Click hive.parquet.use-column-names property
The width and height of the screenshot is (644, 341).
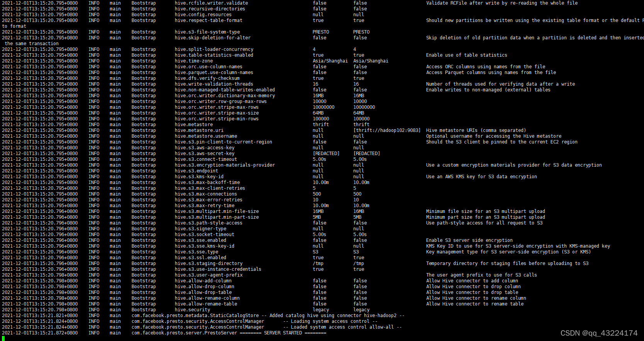click(x=214, y=73)
